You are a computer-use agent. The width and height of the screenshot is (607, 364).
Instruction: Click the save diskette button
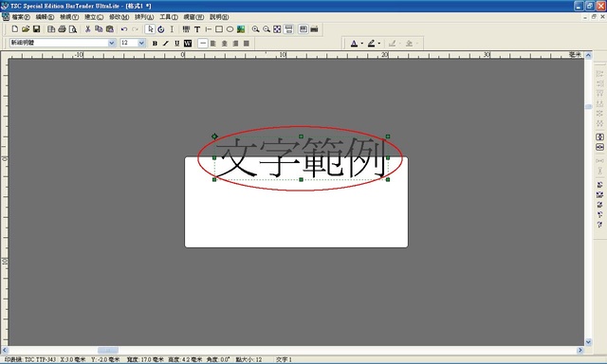[x=36, y=29]
